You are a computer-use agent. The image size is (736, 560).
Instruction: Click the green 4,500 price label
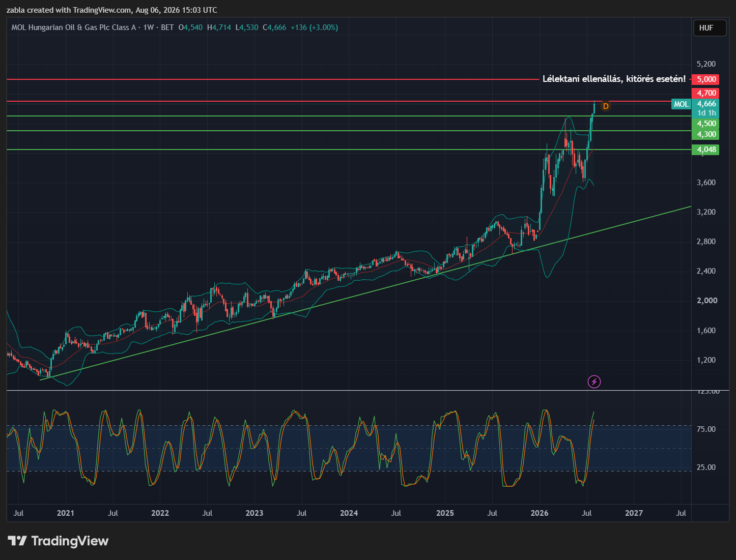(x=705, y=124)
